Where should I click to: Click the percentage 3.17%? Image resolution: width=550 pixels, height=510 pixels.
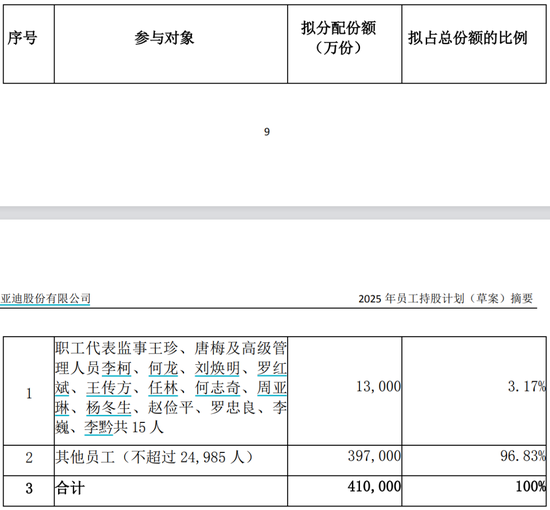527,387
